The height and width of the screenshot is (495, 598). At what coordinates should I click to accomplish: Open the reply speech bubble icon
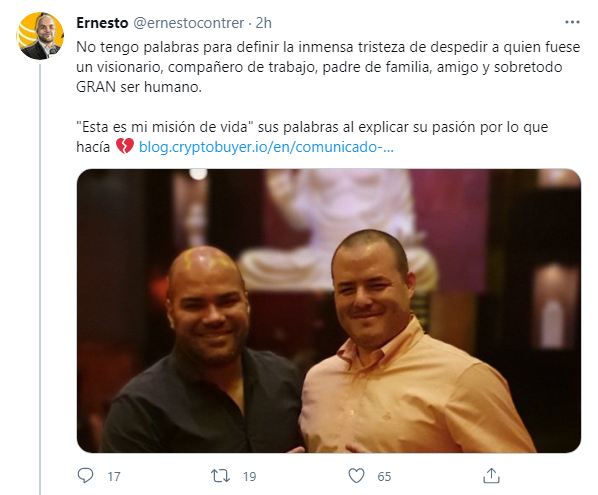click(85, 476)
